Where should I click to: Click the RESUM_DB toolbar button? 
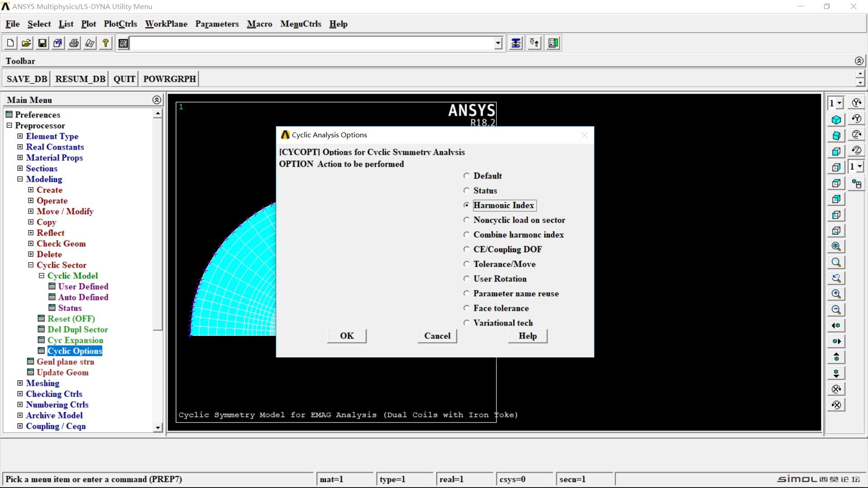(80, 79)
